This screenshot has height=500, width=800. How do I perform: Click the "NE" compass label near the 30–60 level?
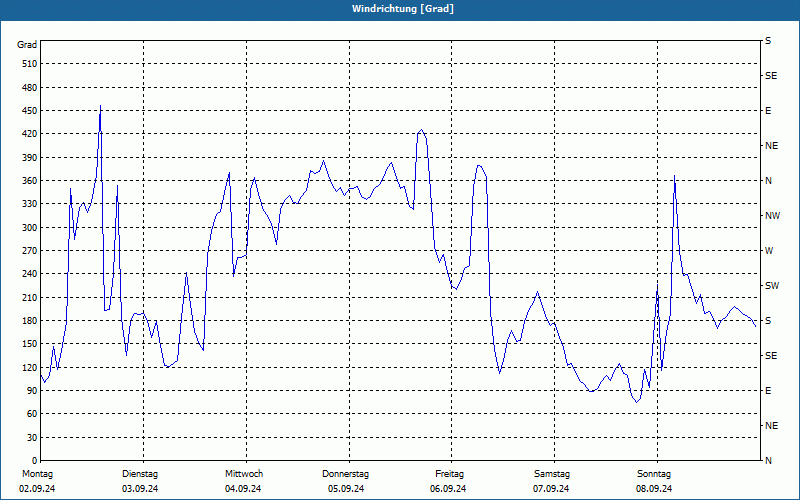tap(771, 426)
